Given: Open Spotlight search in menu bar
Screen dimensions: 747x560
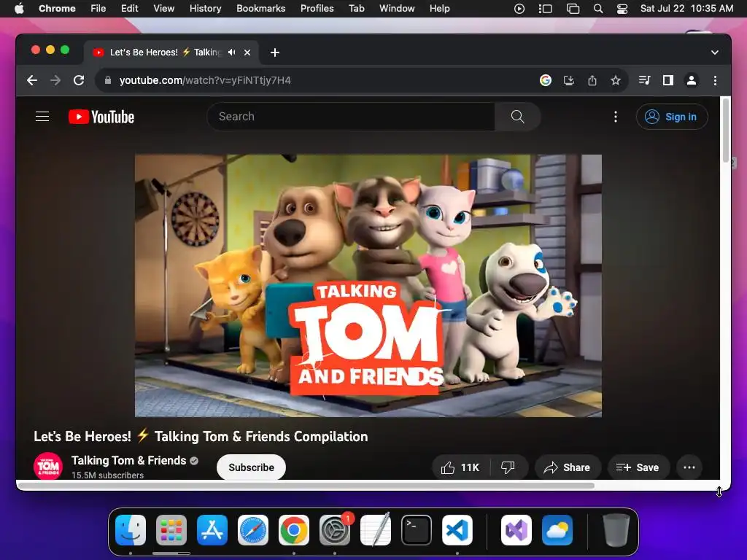Looking at the screenshot, I should click(x=598, y=9).
